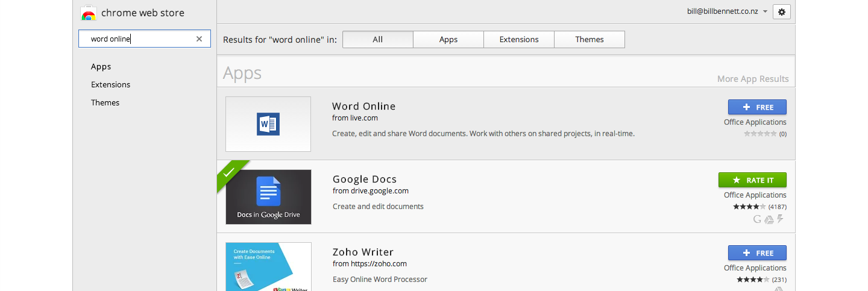Open Apps category in the sidebar

(101, 66)
